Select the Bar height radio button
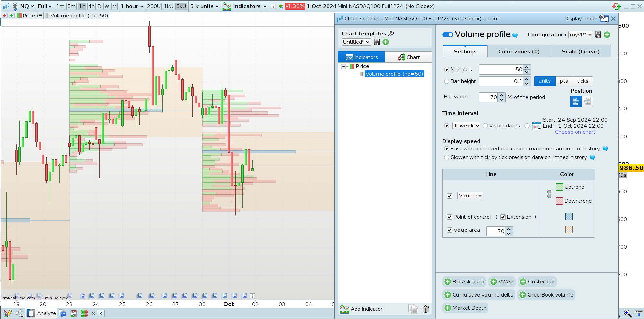 point(447,81)
